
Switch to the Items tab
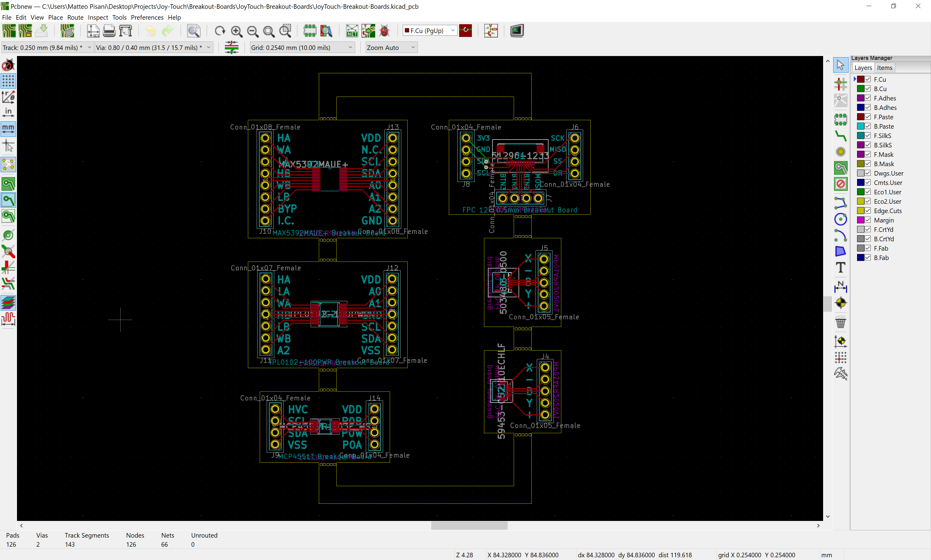coord(885,68)
